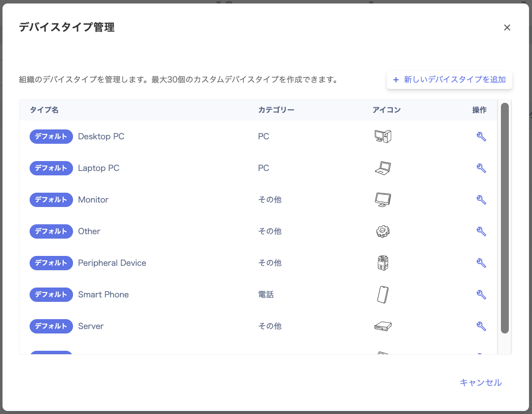532x414 pixels.
Task: Click the Server rack icon
Action: (x=383, y=327)
